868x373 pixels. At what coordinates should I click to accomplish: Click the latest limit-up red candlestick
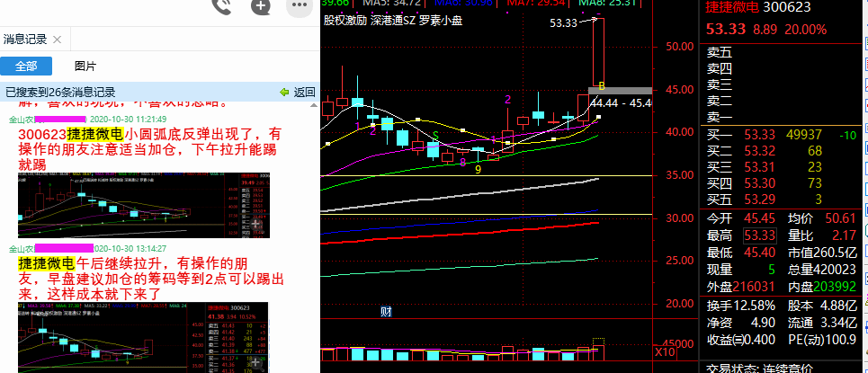[598, 52]
